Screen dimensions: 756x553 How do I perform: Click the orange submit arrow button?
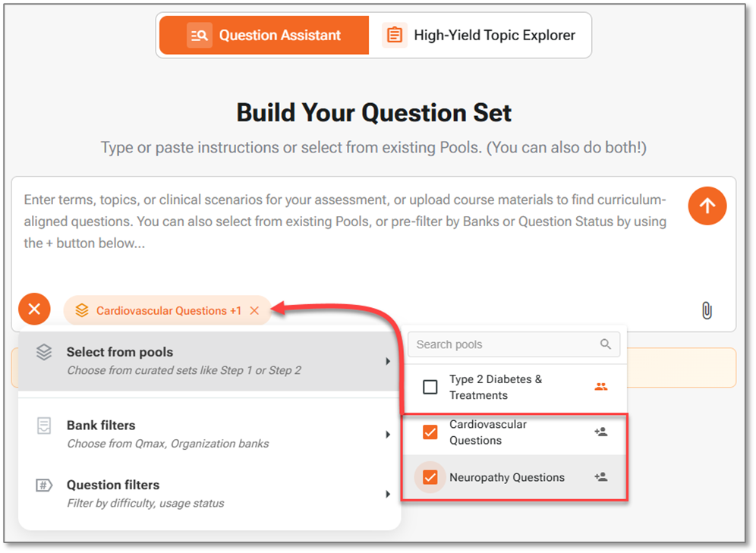click(x=707, y=206)
